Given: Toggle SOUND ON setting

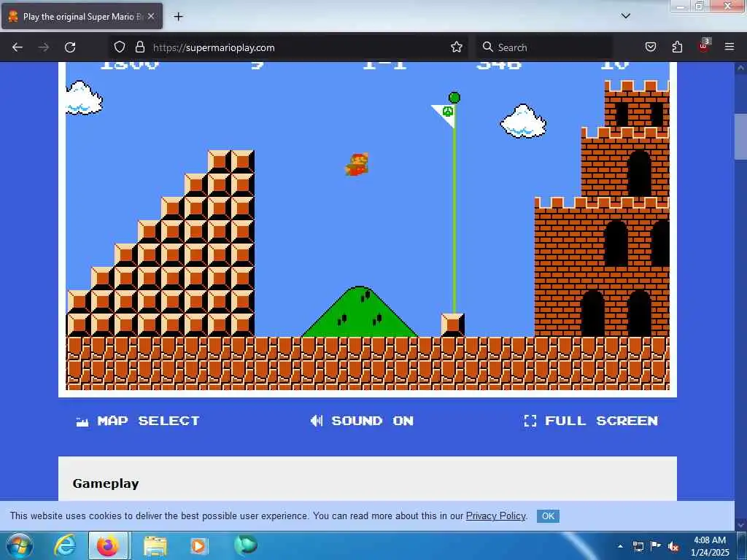Looking at the screenshot, I should [362, 421].
